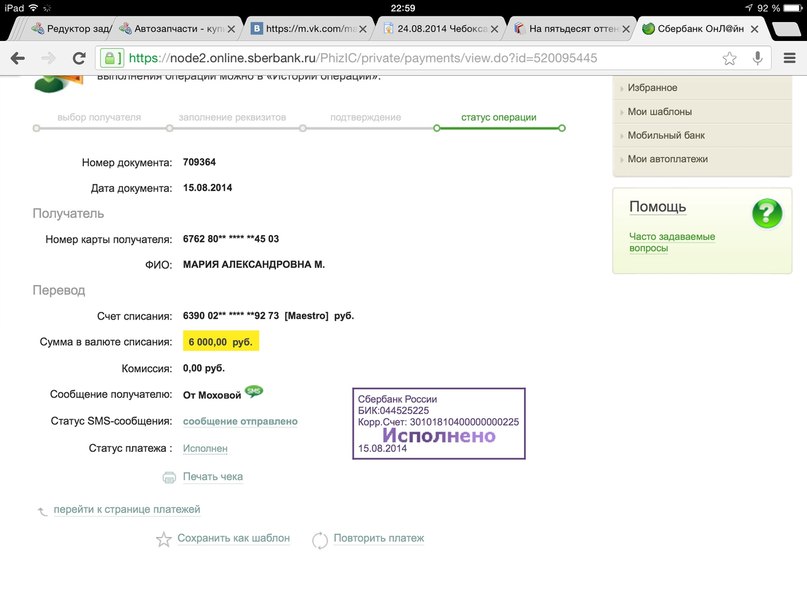Open Часто задаваемые вопросы link

click(672, 242)
